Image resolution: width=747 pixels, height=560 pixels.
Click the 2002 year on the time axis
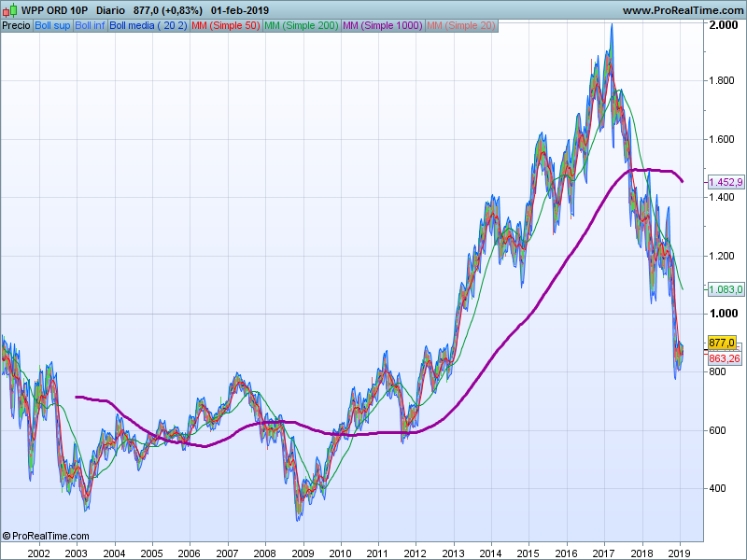click(x=38, y=553)
